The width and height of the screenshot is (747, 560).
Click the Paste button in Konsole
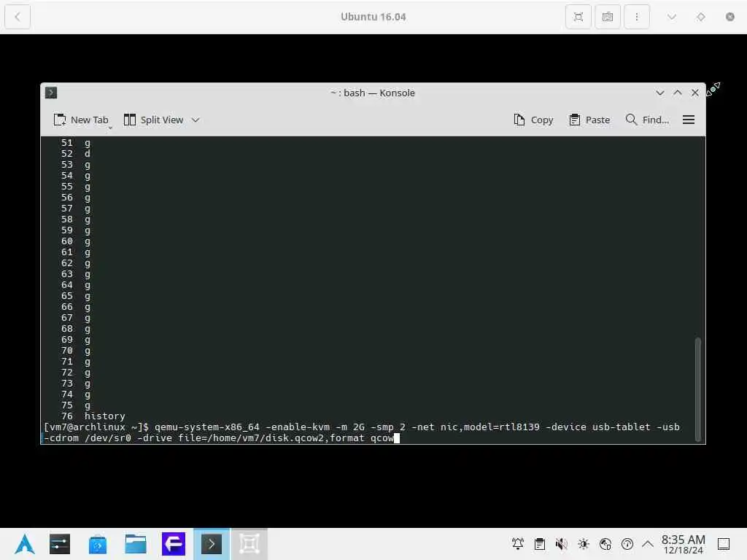pos(589,120)
